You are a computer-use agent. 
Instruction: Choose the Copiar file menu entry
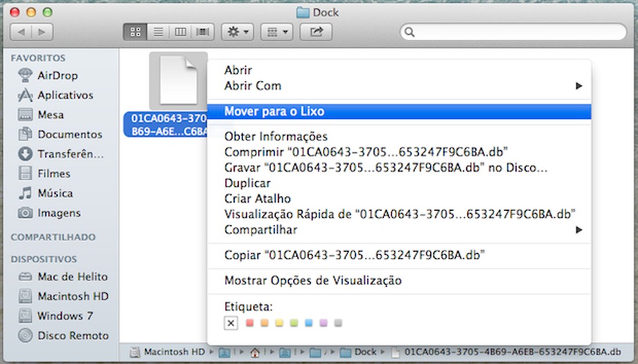[399, 255]
